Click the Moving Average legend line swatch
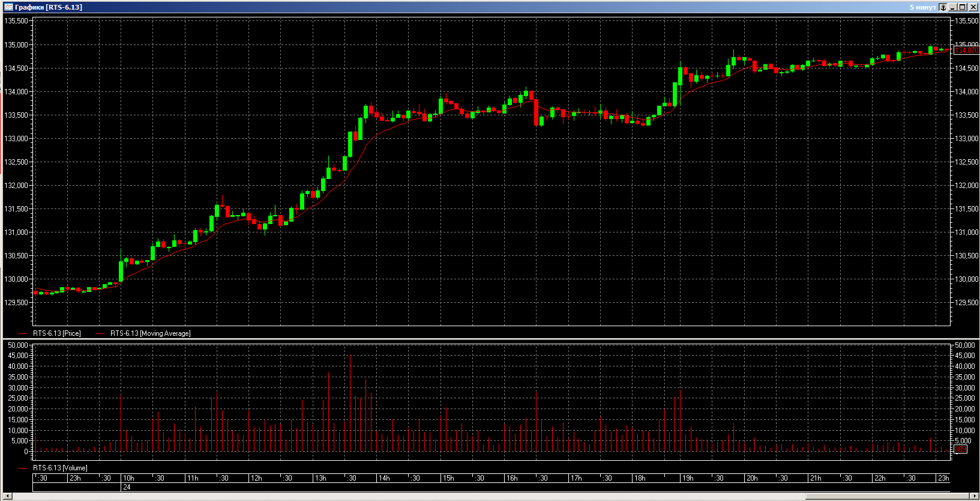The height and width of the screenshot is (501, 980). (100, 333)
